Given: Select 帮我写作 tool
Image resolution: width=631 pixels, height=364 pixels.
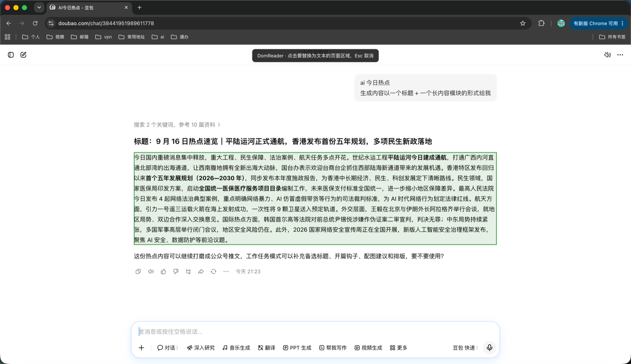Looking at the screenshot, I should tap(333, 348).
